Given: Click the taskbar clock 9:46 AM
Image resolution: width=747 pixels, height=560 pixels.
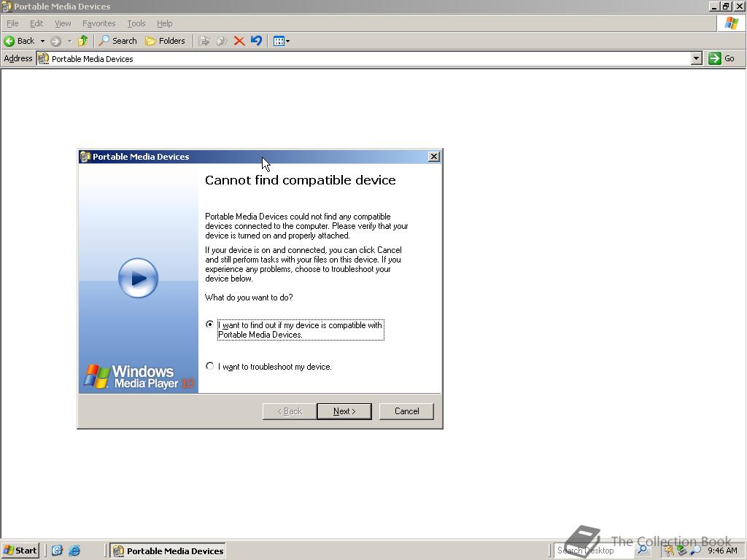Looking at the screenshot, I should (722, 551).
